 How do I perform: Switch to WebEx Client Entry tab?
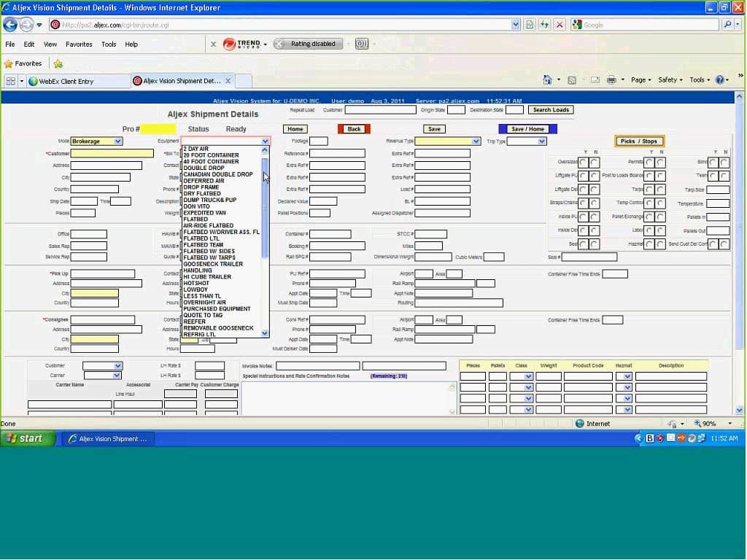[79, 81]
